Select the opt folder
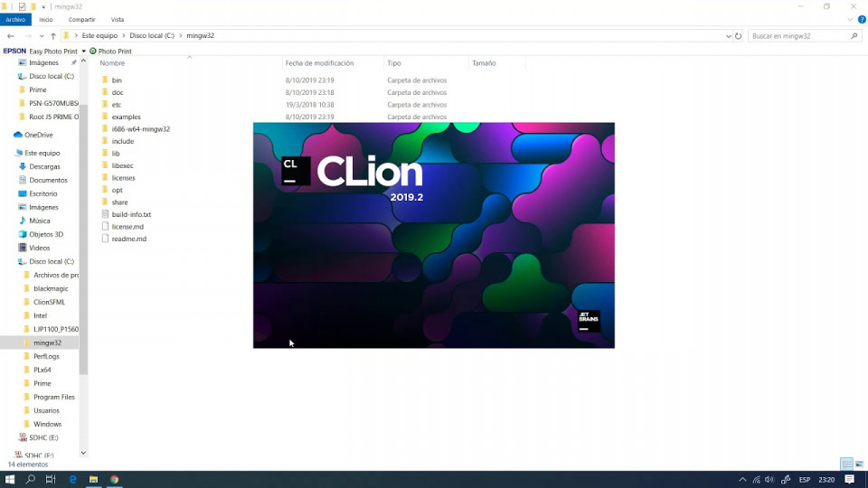The width and height of the screenshot is (868, 488). point(117,190)
